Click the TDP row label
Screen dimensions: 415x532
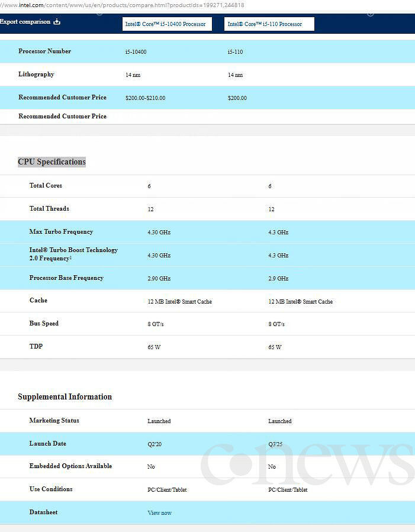(36, 346)
